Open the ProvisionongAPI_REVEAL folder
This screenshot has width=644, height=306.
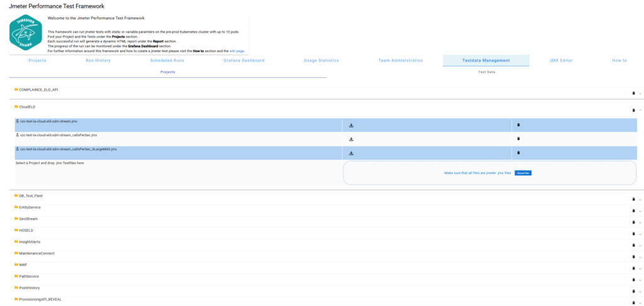(x=38, y=300)
